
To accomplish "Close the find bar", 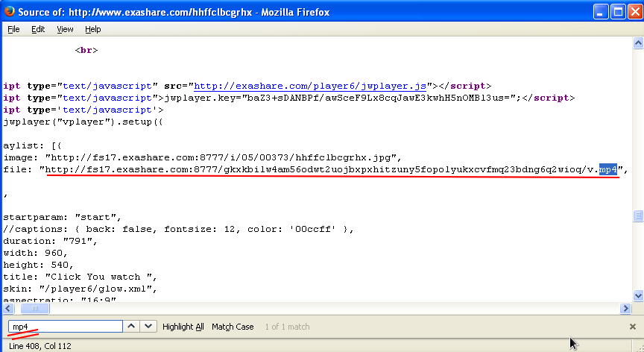I will (x=633, y=327).
